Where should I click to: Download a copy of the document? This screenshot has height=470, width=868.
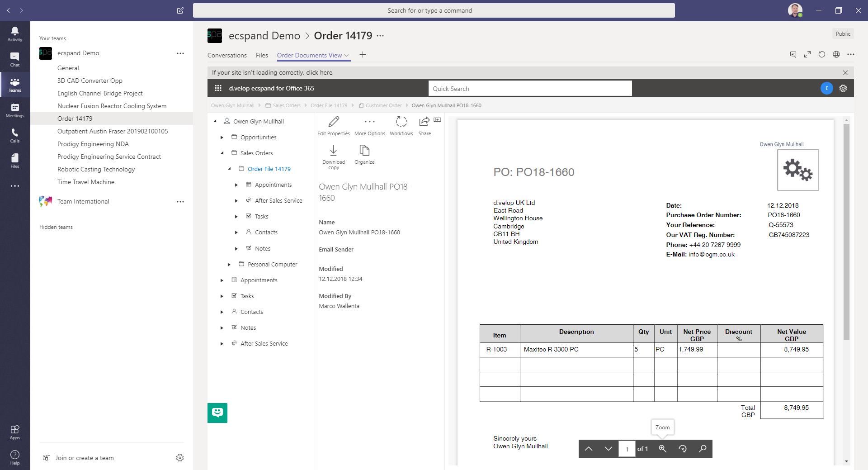pyautogui.click(x=334, y=157)
